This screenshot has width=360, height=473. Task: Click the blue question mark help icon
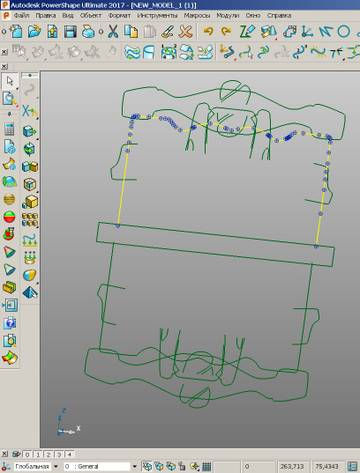(9, 323)
